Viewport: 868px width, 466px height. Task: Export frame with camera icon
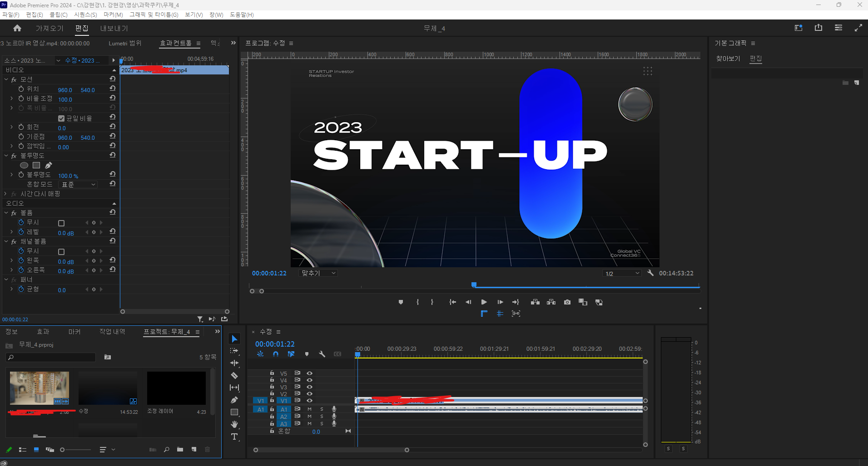tap(567, 302)
